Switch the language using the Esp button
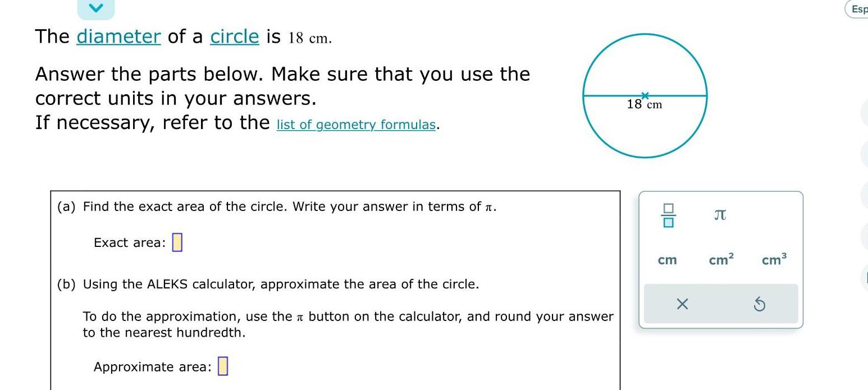 pos(861,10)
